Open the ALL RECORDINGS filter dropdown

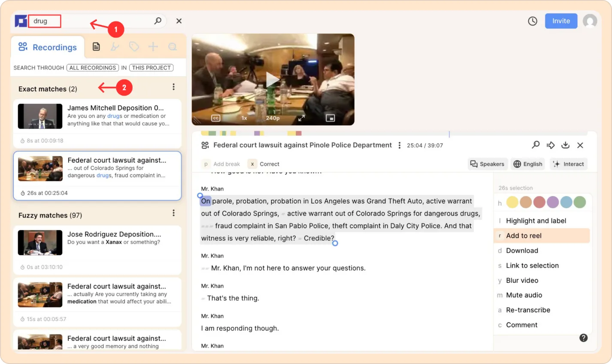tap(93, 68)
